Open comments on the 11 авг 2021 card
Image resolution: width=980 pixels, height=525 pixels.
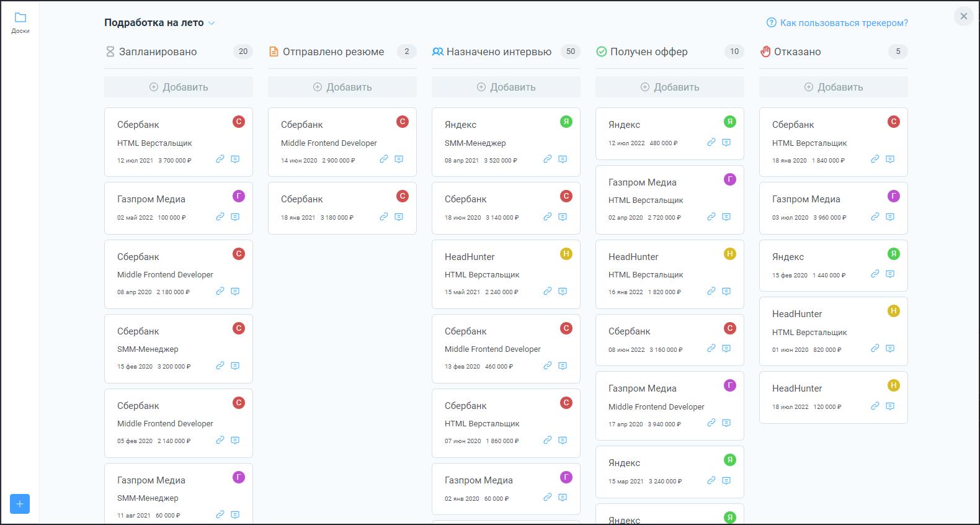pyautogui.click(x=235, y=514)
